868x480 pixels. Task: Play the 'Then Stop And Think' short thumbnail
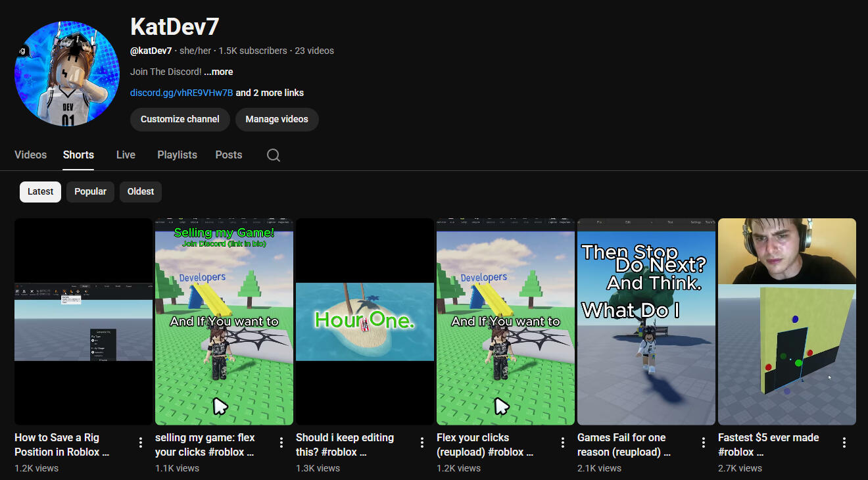(646, 322)
